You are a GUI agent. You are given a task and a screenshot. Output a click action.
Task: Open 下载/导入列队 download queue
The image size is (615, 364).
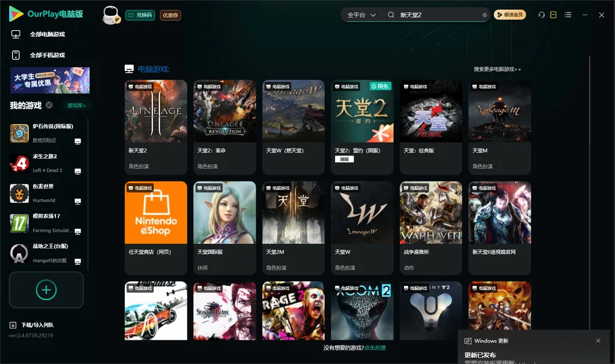click(x=38, y=325)
